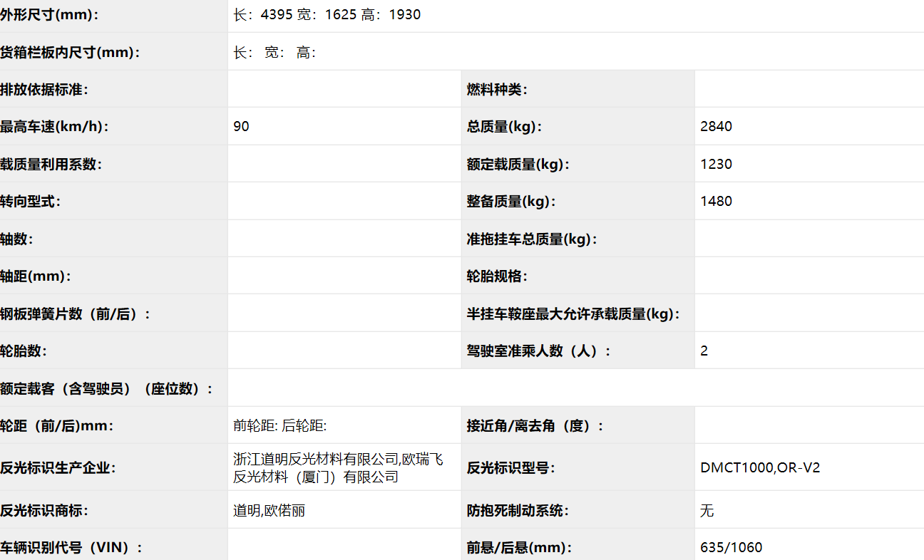Click the 反光标识生产企业 company names text
924x560 pixels.
coord(338,468)
